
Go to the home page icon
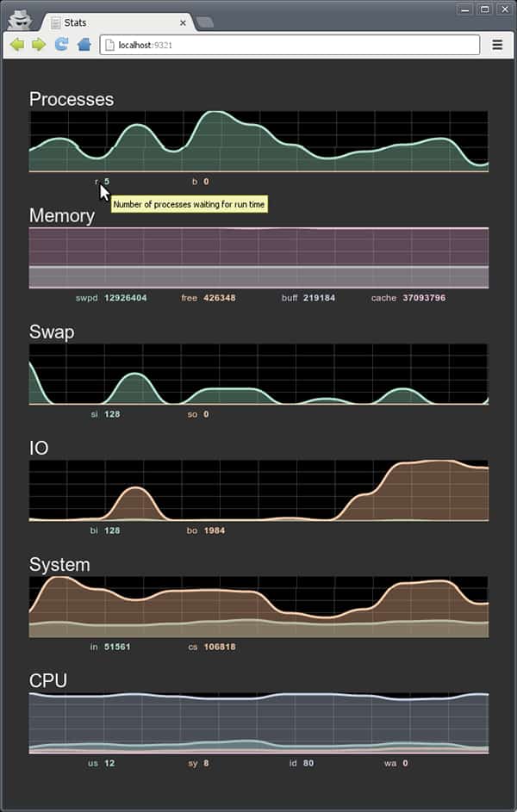[x=84, y=45]
